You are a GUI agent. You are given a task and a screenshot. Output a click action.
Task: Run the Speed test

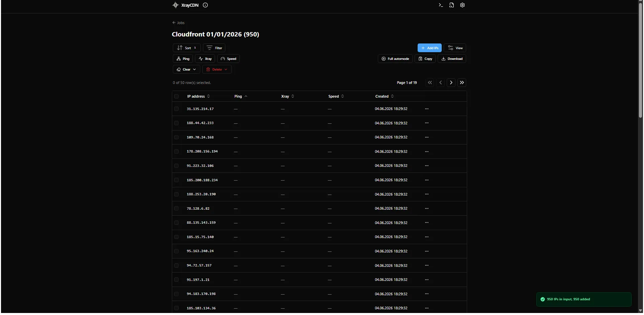click(228, 59)
